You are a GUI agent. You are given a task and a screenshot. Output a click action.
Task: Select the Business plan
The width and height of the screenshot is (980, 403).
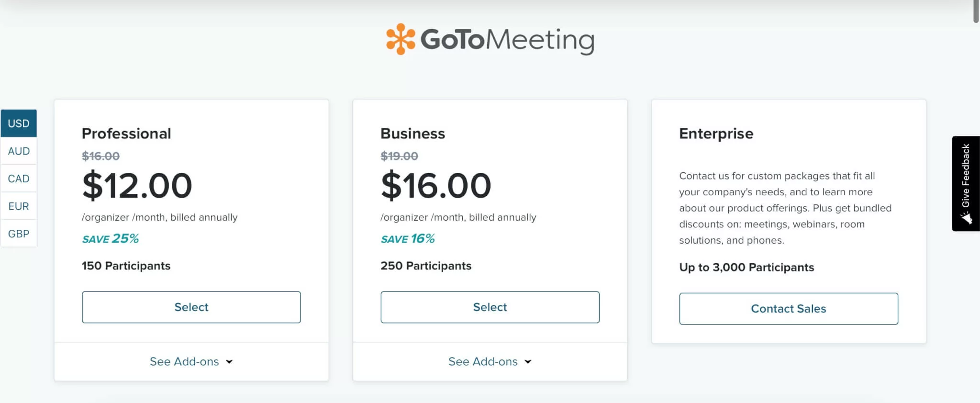[x=490, y=307]
